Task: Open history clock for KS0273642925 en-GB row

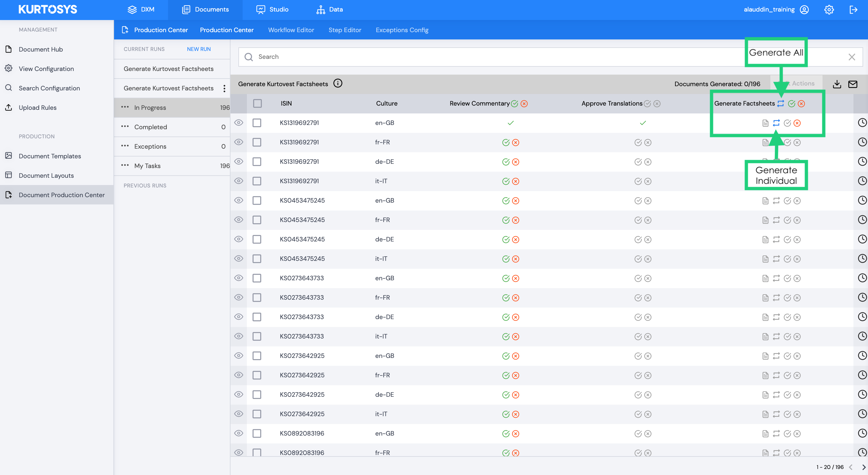Action: pos(862,355)
